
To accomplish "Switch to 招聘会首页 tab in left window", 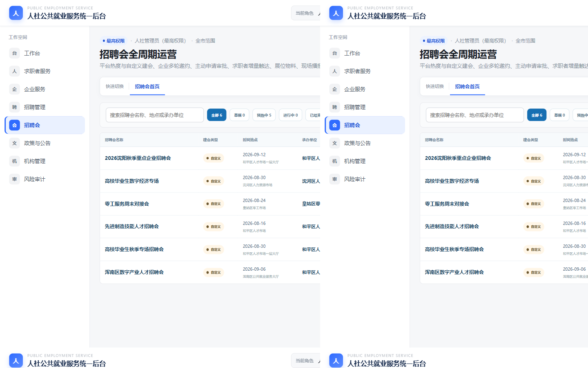I will pyautogui.click(x=147, y=87).
